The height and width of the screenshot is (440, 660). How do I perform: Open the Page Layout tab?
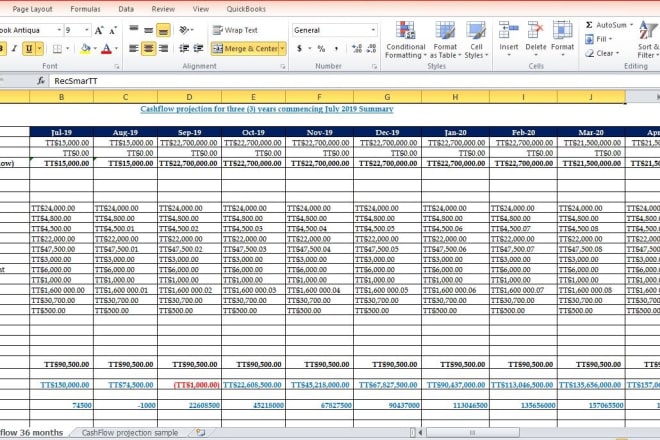point(32,9)
